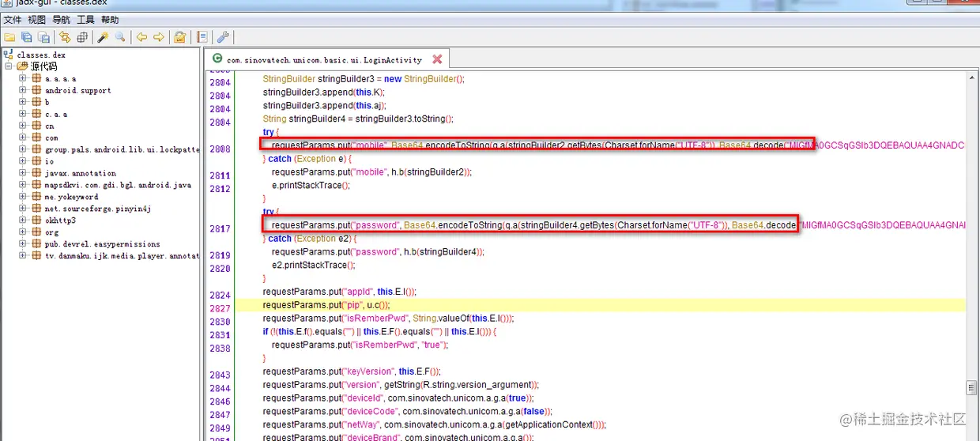The width and height of the screenshot is (980, 441).
Task: Click the package icon beside c.a.a
Action: pos(36,114)
